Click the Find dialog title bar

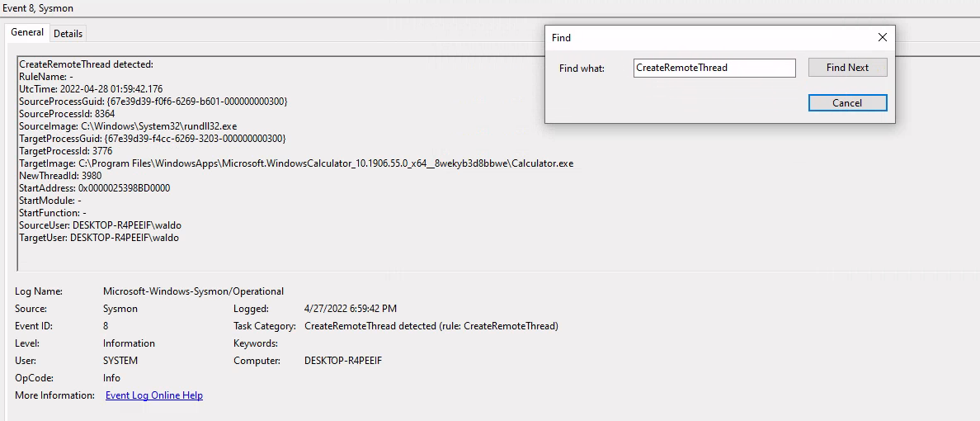(x=701, y=37)
